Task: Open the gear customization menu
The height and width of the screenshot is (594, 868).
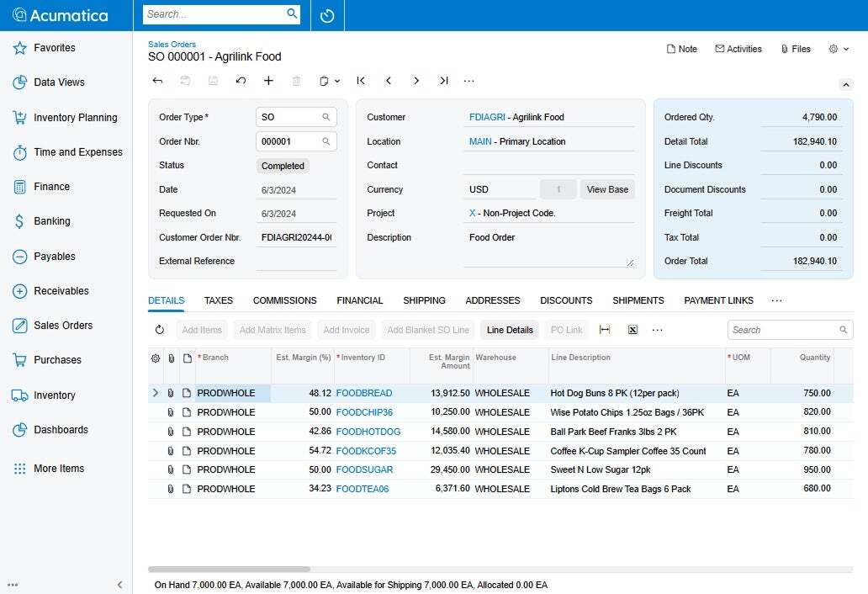Action: coord(838,49)
